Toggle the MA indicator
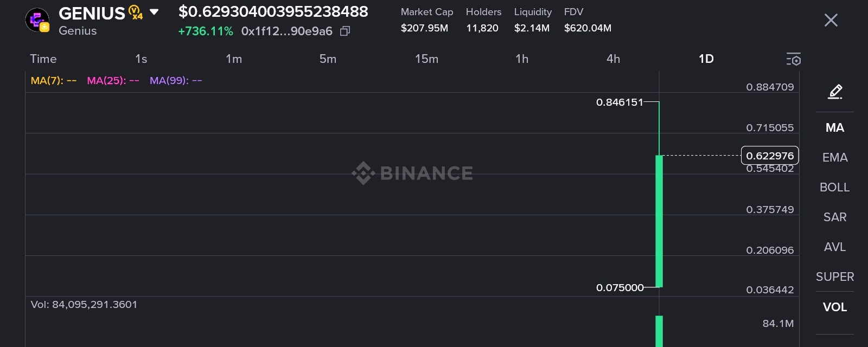Screen dimensions: 868x347 click(x=834, y=127)
